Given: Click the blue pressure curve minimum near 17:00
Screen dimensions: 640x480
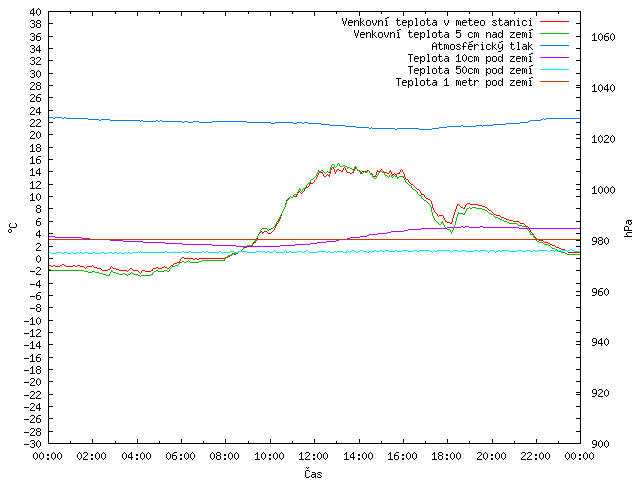Looking at the screenshot, I should tap(425, 129).
